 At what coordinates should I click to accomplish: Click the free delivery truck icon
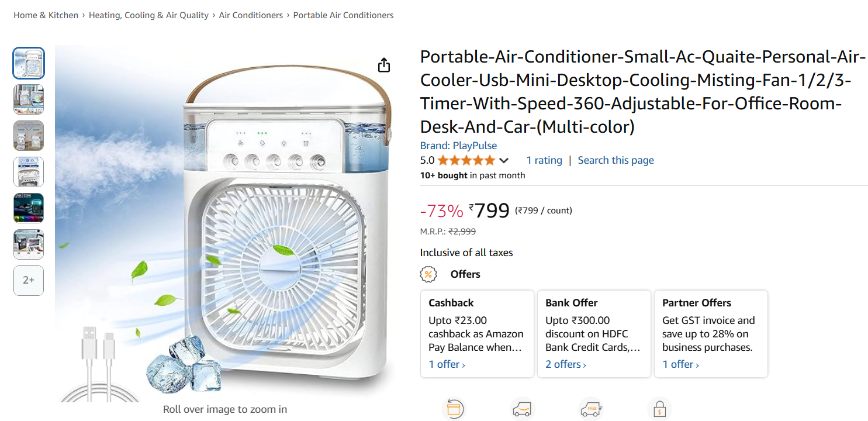click(590, 409)
